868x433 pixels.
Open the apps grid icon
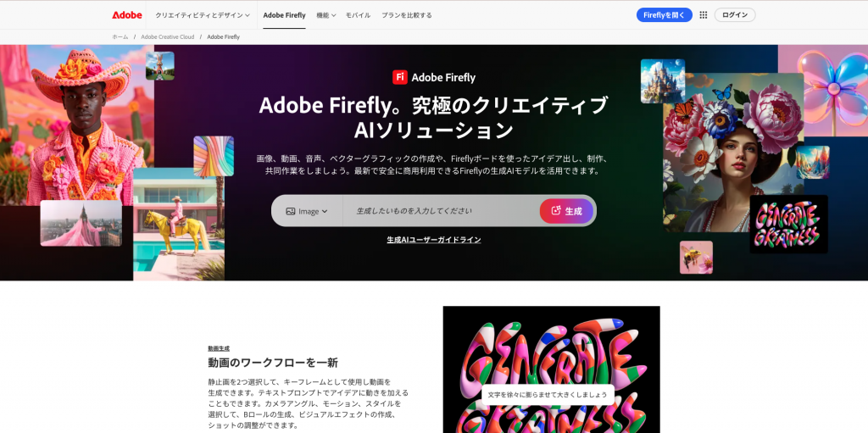click(x=703, y=15)
